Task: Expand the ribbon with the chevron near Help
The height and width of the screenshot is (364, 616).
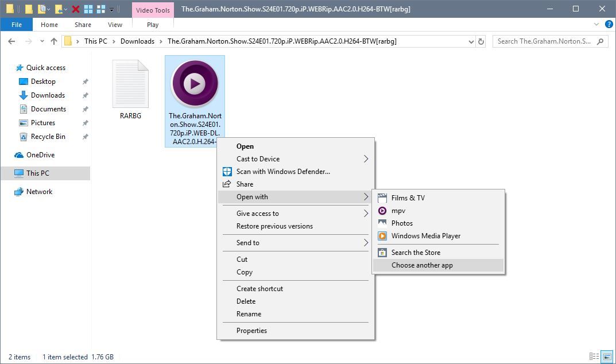Action: click(x=596, y=24)
